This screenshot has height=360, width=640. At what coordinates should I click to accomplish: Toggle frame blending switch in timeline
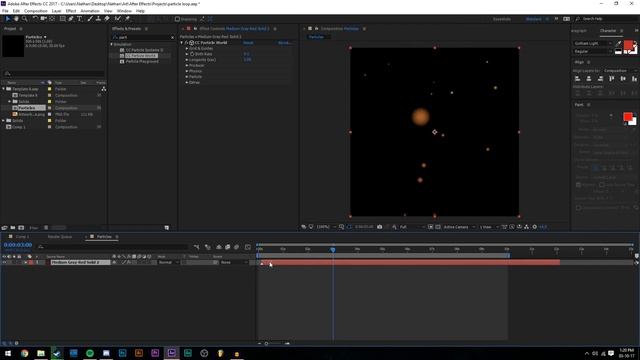point(228,247)
